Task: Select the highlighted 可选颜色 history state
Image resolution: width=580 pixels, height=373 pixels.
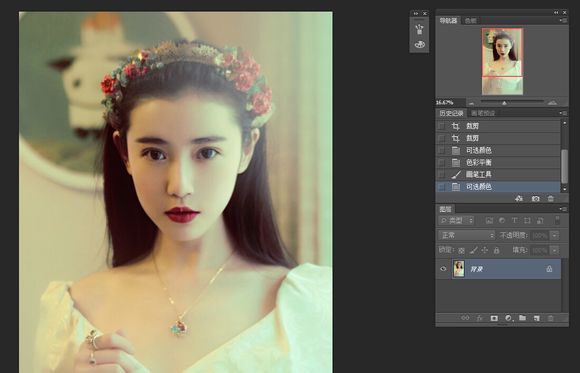Action: tap(499, 186)
